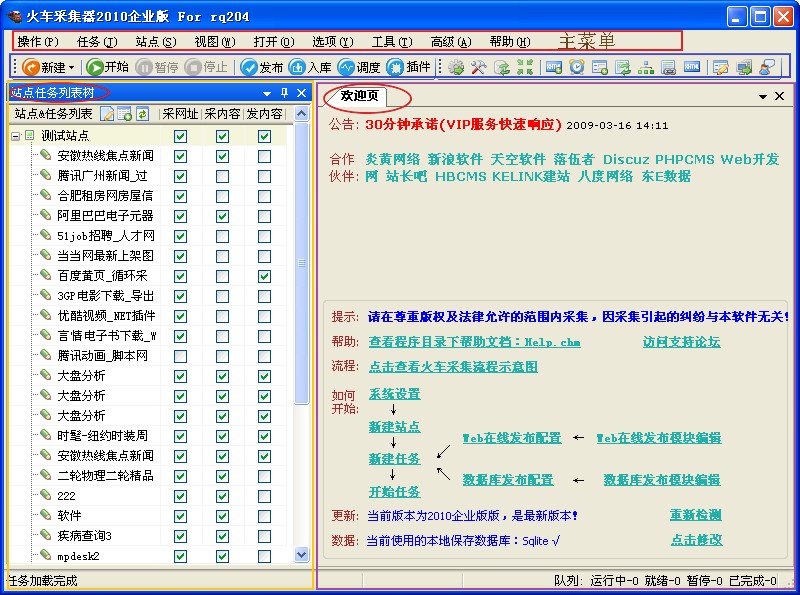Click the form with pencil edit icon
Viewport: 800px width, 595px height.
click(721, 67)
